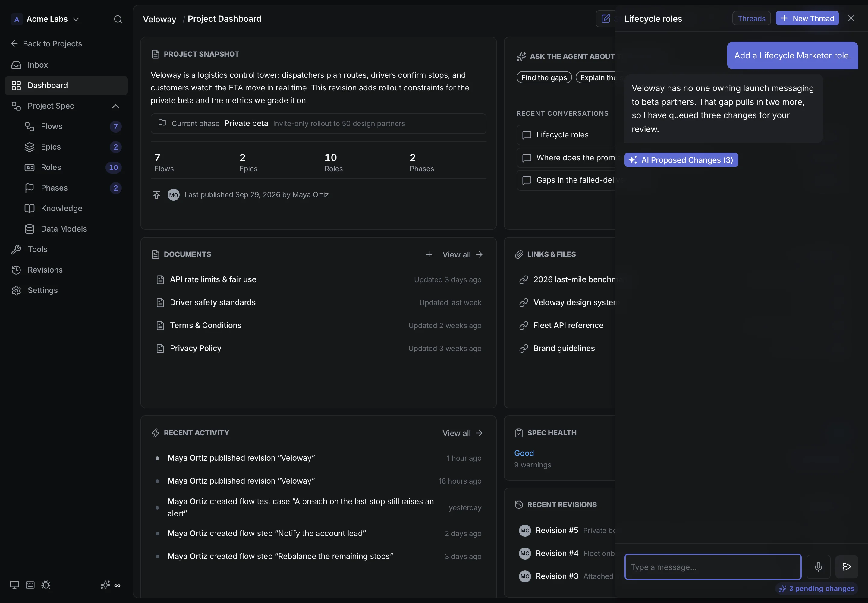Open Revisions in the sidebar
This screenshot has height=603, width=868.
click(66, 270)
